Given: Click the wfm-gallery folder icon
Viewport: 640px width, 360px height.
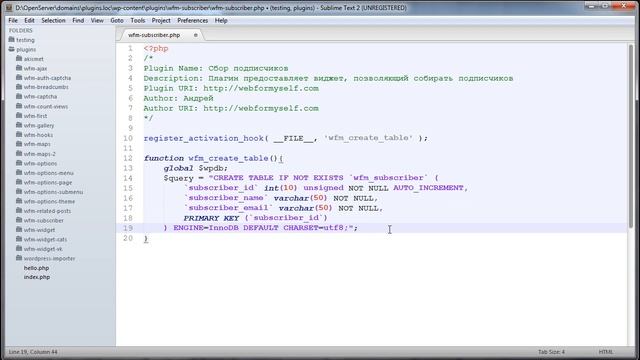Looking at the screenshot, I should (x=19, y=125).
